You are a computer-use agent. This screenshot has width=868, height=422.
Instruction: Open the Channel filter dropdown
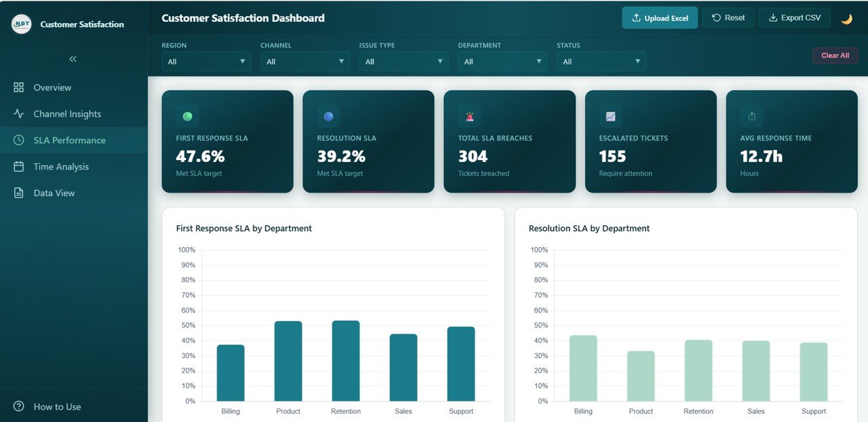click(305, 62)
